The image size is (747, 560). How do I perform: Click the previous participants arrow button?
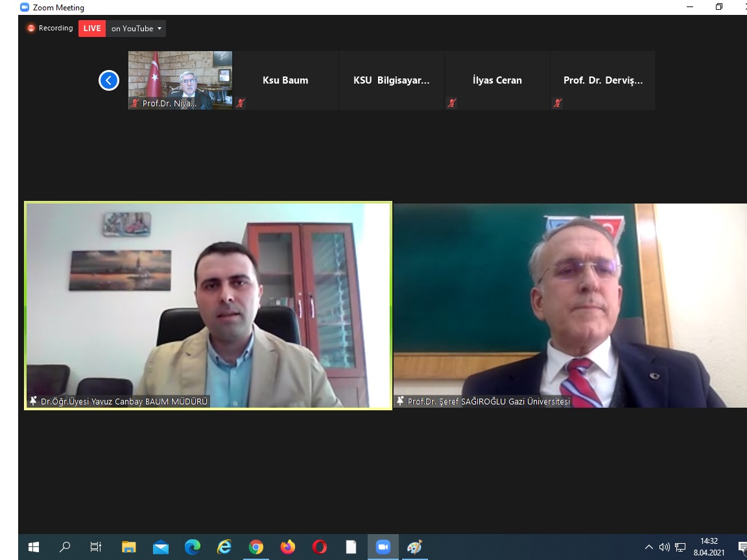(108, 80)
